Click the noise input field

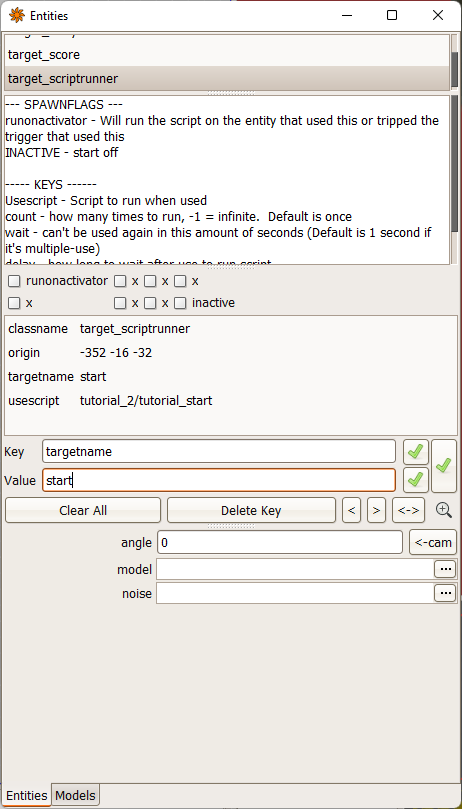pyautogui.click(x=295, y=593)
